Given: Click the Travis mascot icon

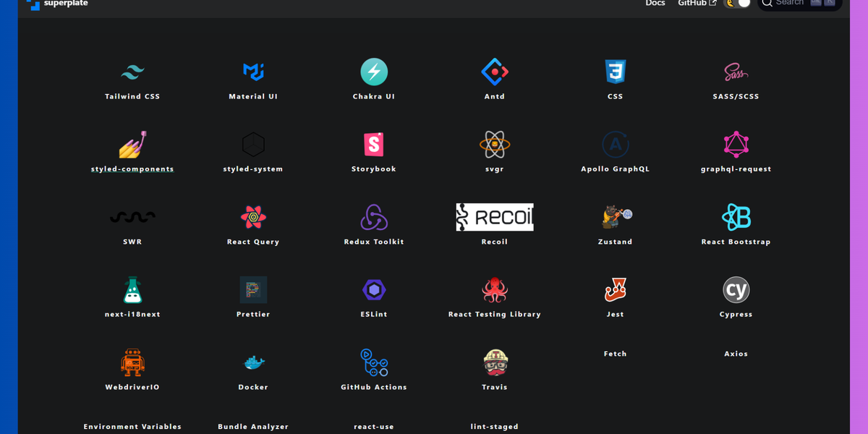Looking at the screenshot, I should (495, 362).
